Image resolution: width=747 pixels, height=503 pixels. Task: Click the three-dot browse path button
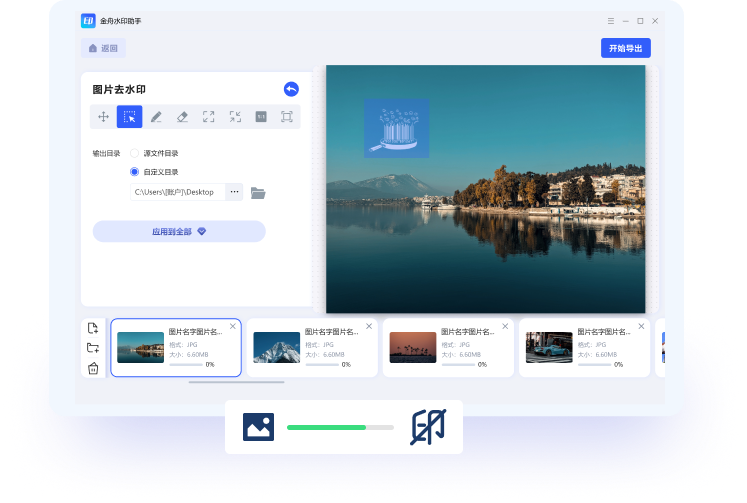234,192
